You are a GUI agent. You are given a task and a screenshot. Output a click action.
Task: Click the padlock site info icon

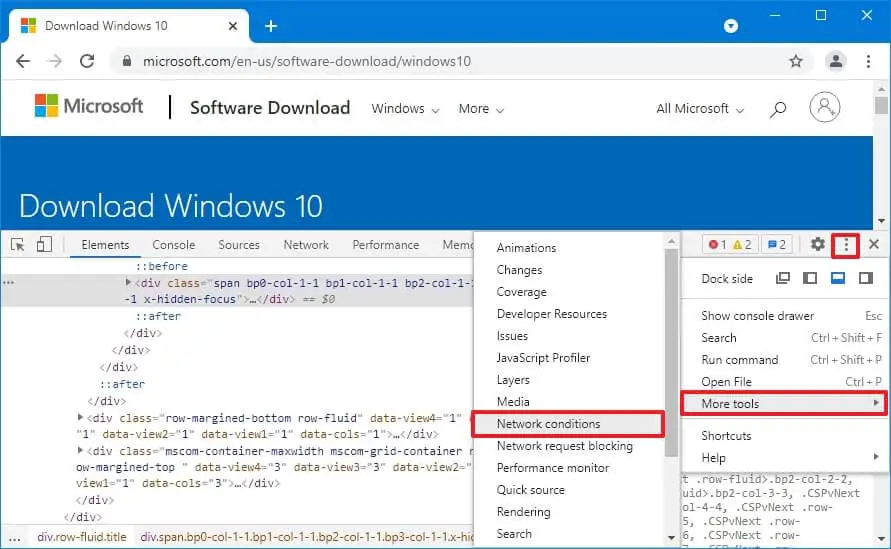point(127,61)
